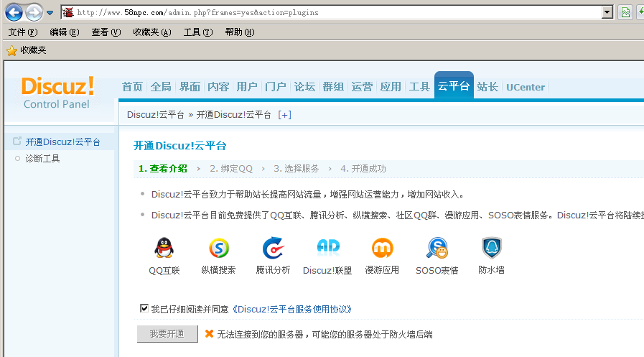
Task: Click the sidebar external-link icon beside 开通Discuz!云平台
Action: click(17, 142)
